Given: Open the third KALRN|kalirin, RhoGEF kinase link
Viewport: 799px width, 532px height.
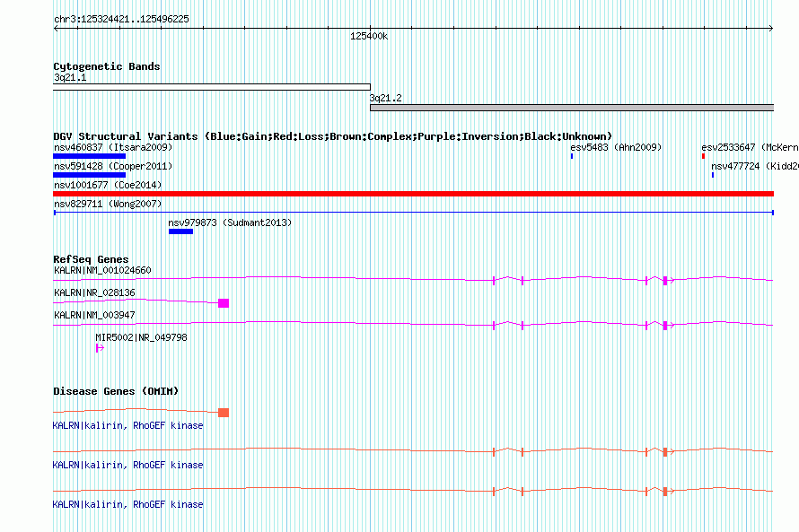Looking at the screenshot, I should coord(127,504).
